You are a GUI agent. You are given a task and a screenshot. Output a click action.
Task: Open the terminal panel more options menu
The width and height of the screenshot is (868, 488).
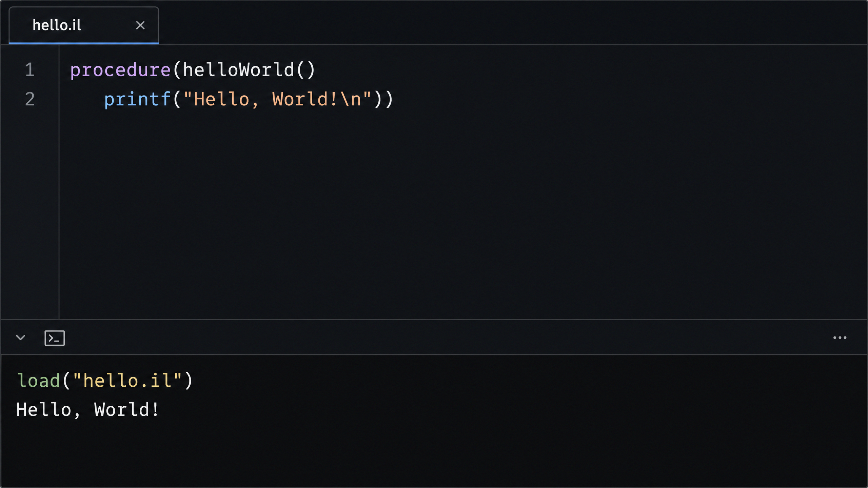[840, 338]
